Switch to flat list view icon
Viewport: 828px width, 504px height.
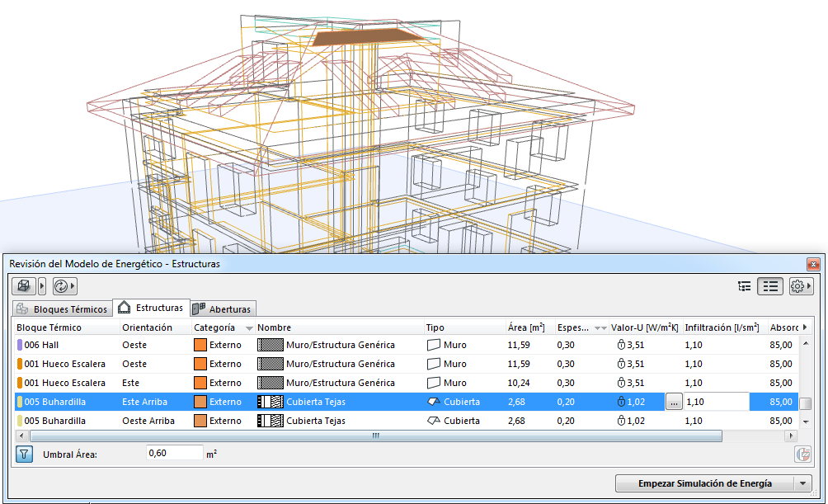[770, 286]
